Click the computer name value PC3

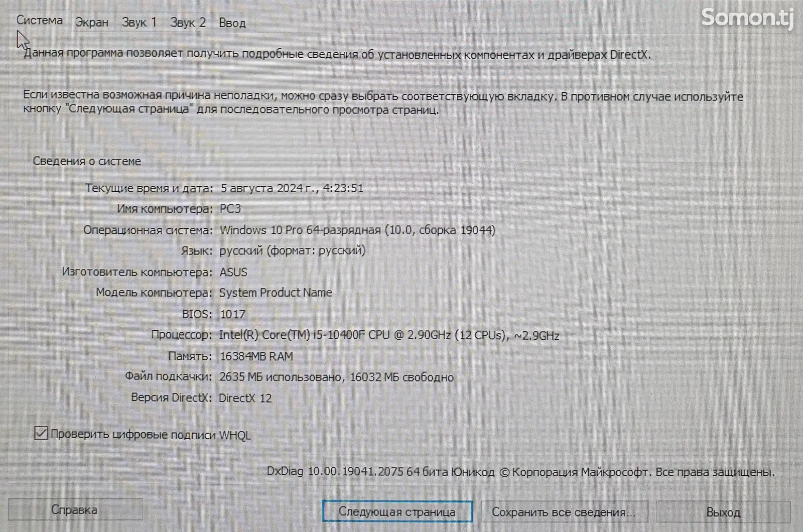coord(230,209)
